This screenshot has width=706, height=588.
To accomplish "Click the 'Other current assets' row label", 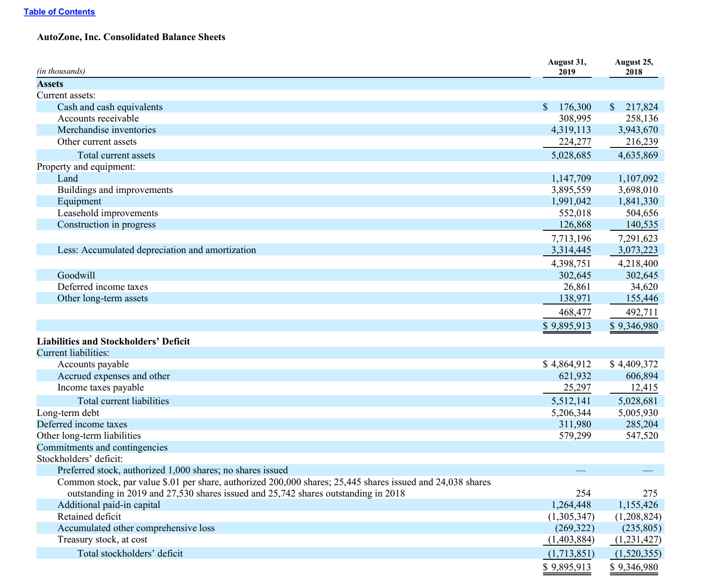I will click(97, 142).
